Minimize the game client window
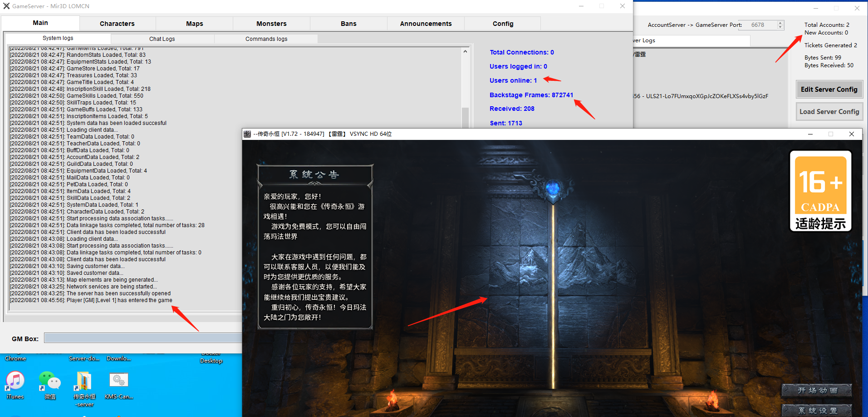 click(x=810, y=134)
